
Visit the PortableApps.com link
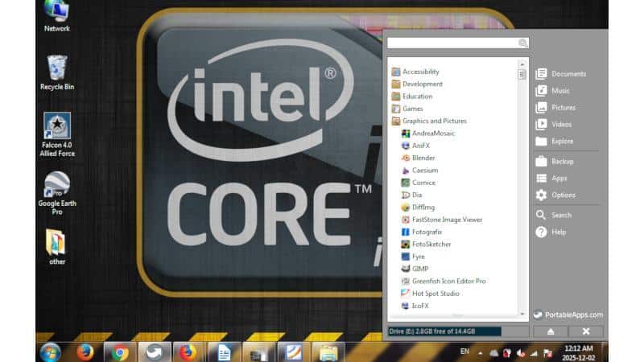(x=568, y=315)
